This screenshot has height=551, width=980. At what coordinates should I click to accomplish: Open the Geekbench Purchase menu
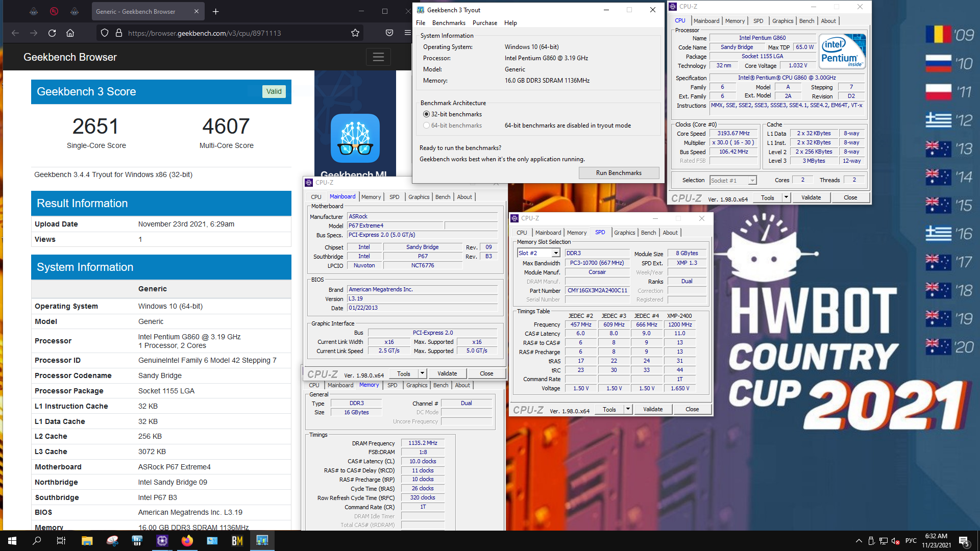click(485, 23)
